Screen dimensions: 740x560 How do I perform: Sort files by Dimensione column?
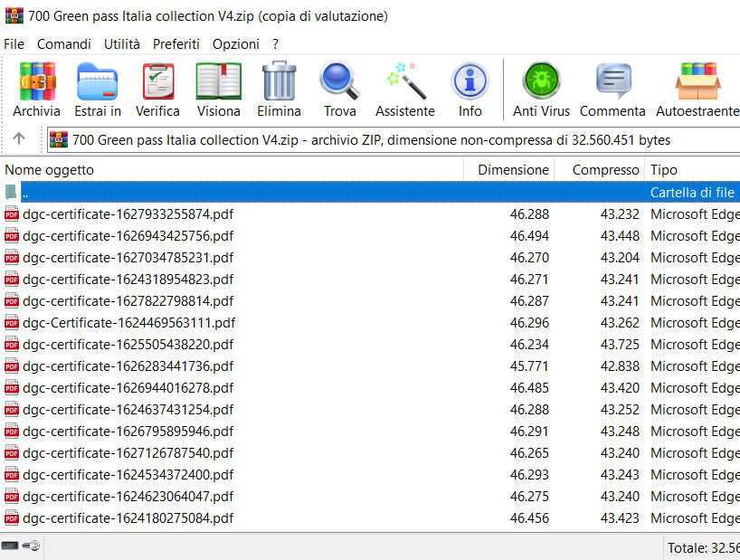tap(513, 170)
